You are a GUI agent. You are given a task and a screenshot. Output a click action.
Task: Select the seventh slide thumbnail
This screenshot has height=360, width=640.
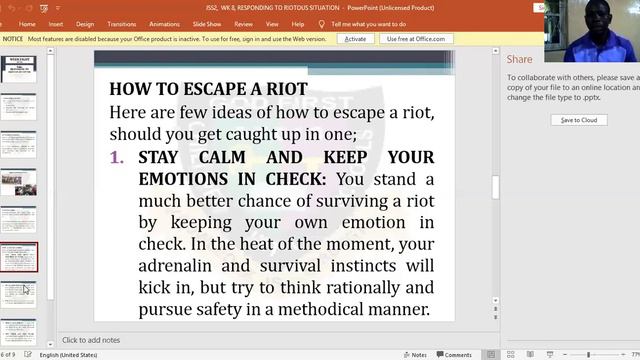(x=18, y=295)
